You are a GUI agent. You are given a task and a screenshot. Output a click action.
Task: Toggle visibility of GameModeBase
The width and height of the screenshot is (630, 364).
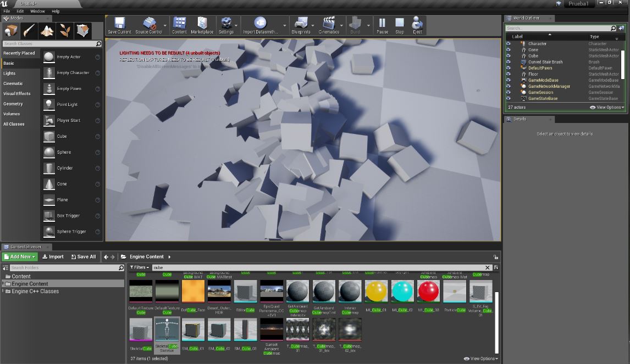click(x=509, y=80)
